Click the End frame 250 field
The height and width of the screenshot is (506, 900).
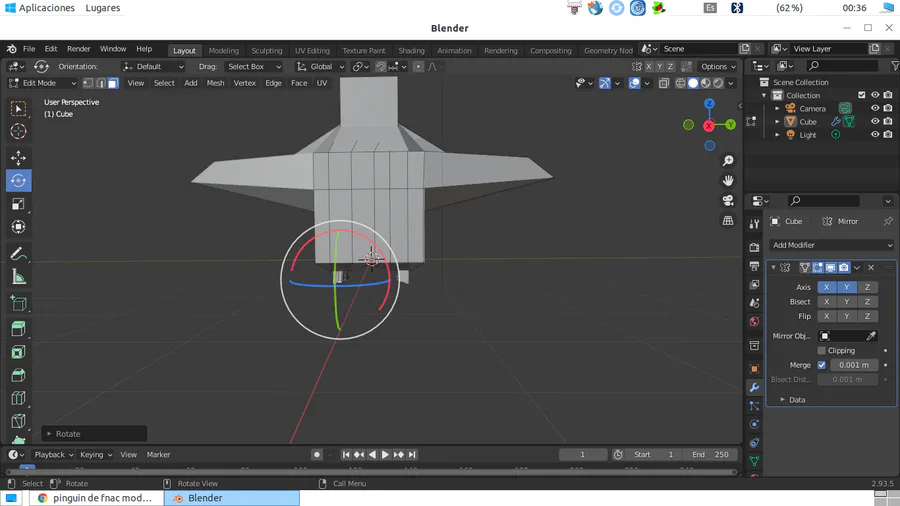709,454
